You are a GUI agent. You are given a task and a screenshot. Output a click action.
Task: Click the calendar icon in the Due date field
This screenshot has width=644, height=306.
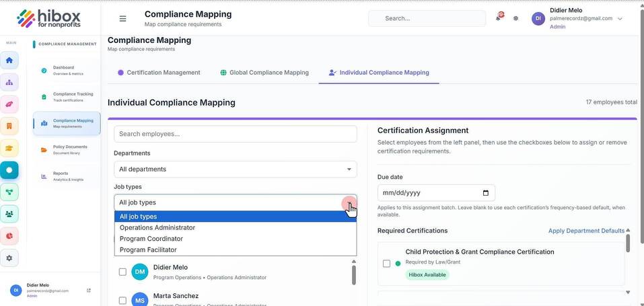[486, 192]
